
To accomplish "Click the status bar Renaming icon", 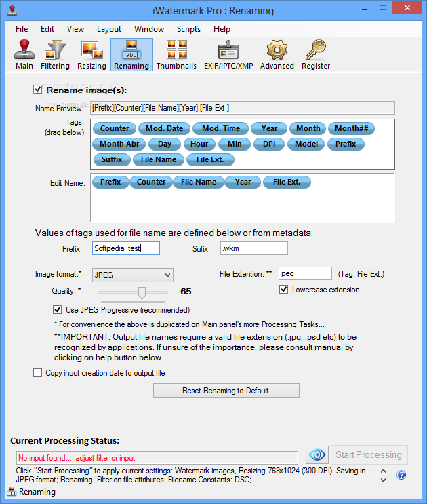I will point(12,492).
